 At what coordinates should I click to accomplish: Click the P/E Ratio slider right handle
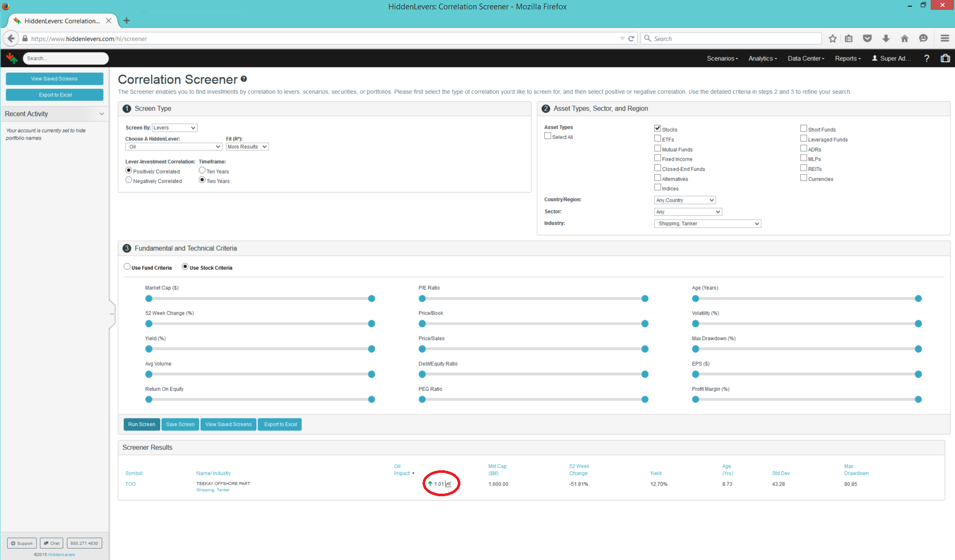[x=645, y=299]
